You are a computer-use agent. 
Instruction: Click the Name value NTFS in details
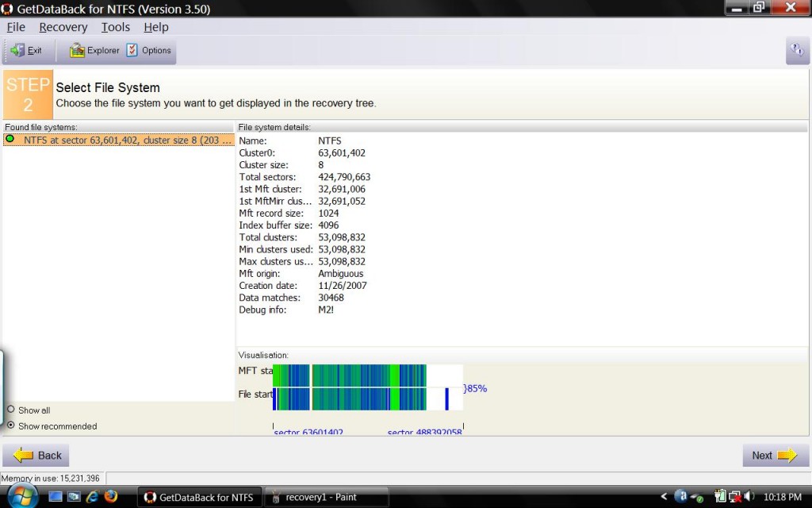(x=329, y=141)
